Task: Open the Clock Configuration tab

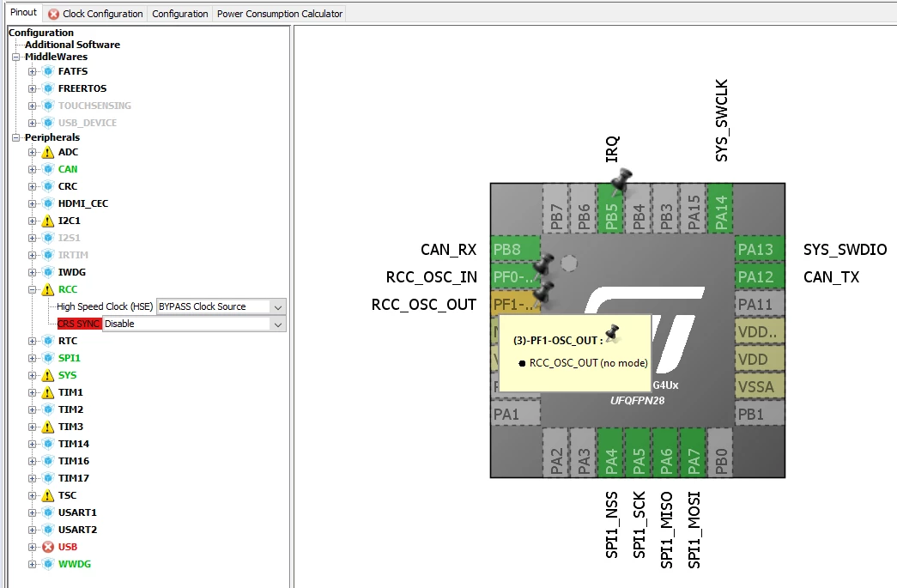Action: [95, 14]
